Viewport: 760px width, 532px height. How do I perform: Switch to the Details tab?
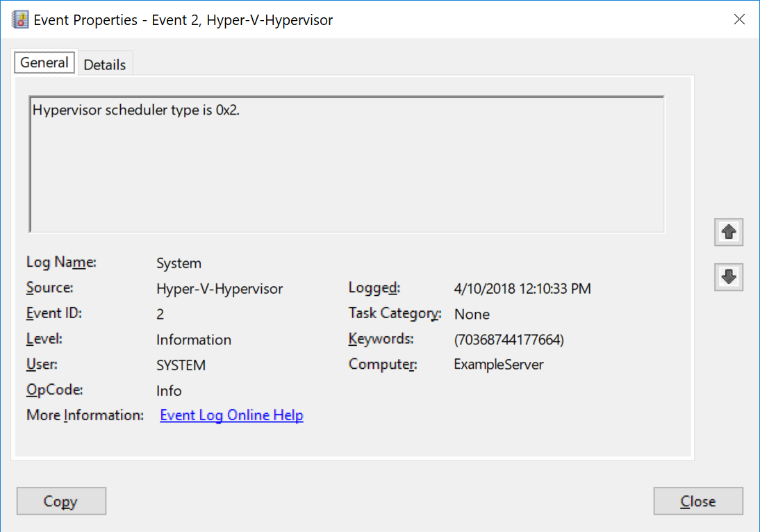pos(105,64)
